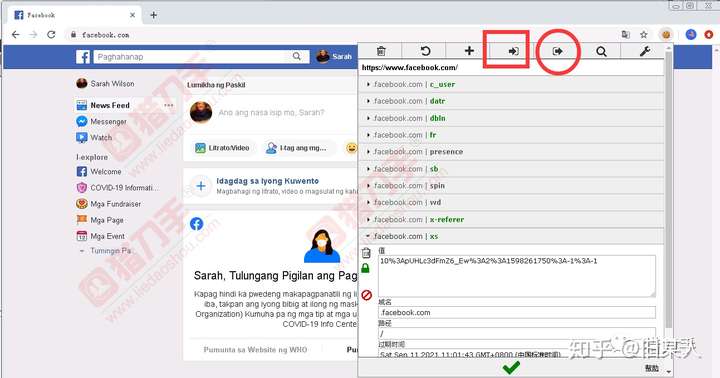Expand the sb cookie row

(x=512, y=169)
